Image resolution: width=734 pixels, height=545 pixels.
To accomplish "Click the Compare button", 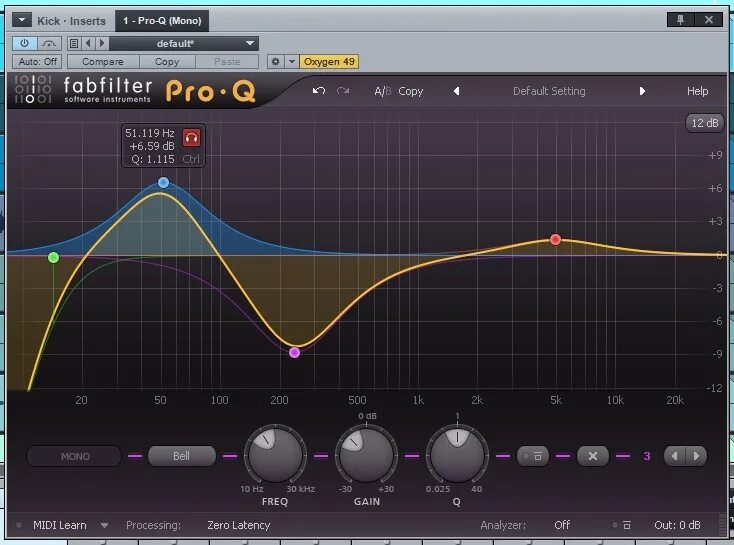I will click(x=103, y=61).
